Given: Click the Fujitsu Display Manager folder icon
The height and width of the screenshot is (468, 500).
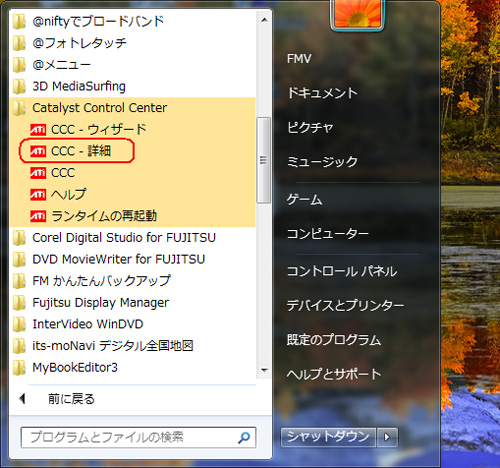Looking at the screenshot, I should pos(19,303).
